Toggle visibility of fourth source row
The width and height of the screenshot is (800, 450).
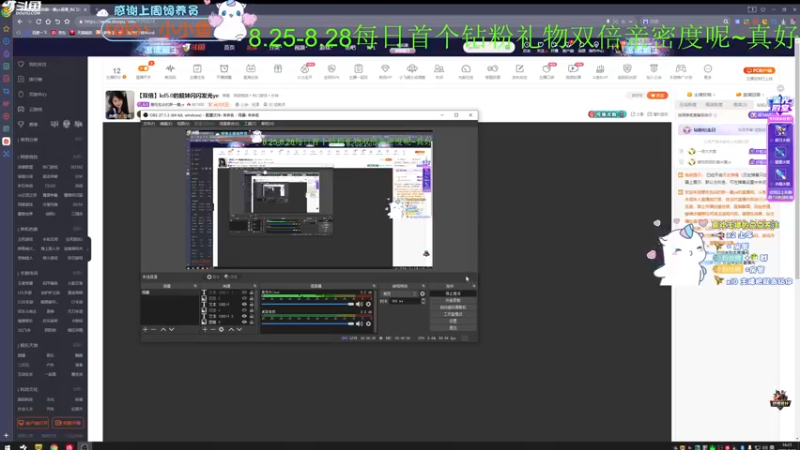tap(244, 310)
